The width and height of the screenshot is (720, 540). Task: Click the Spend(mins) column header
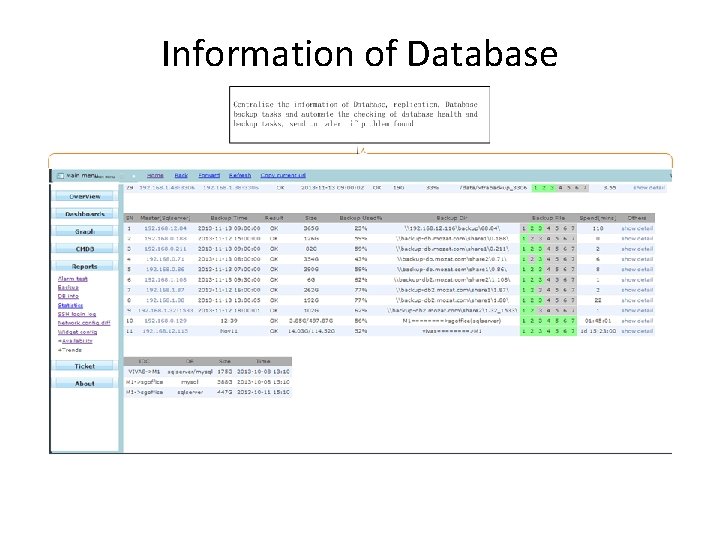597,218
